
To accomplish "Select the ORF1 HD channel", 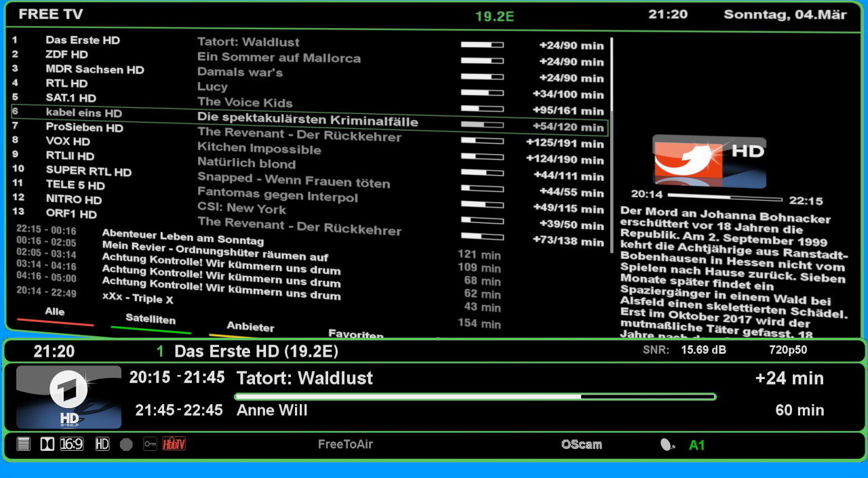I will (x=71, y=214).
